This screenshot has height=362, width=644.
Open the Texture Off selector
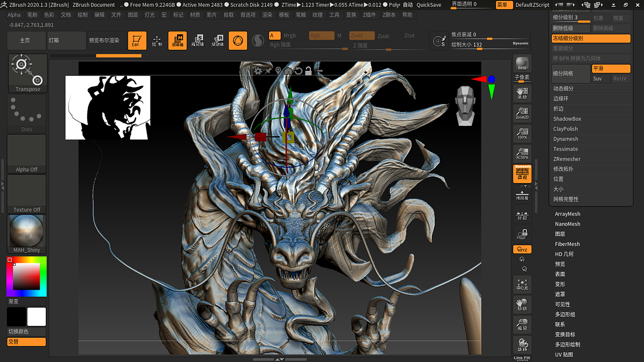click(27, 194)
